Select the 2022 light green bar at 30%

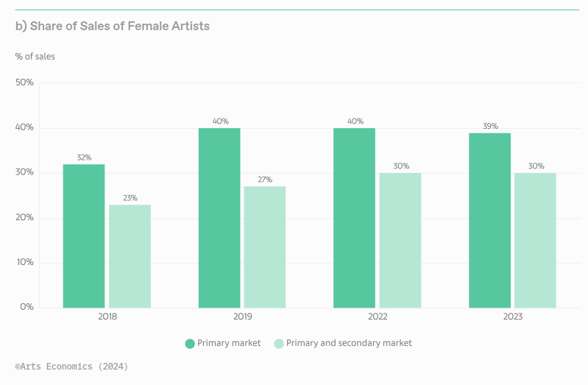coord(400,241)
